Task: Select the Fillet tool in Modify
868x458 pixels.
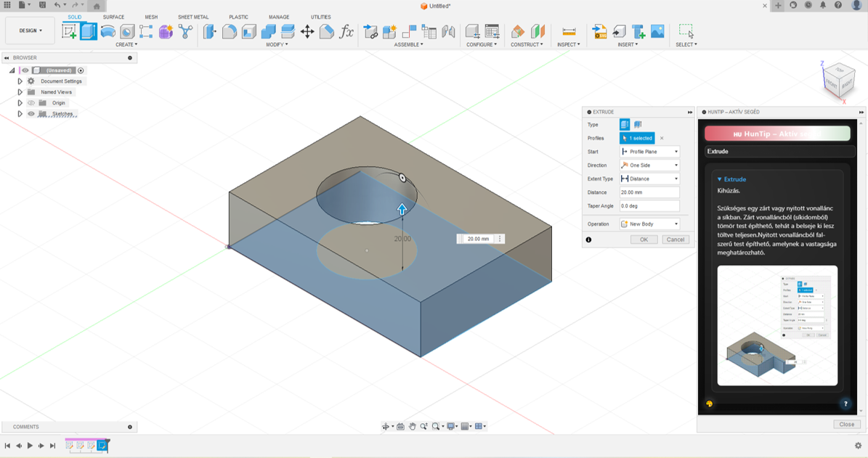Action: click(230, 31)
